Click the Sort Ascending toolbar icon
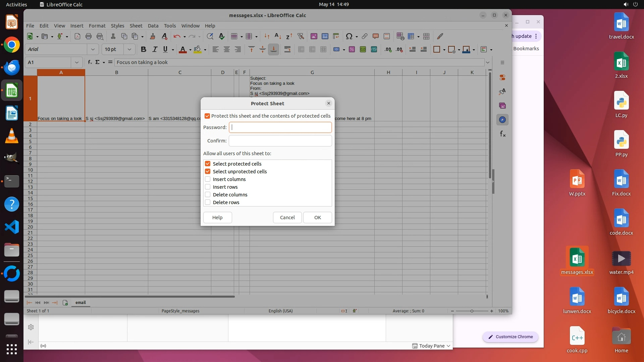The height and width of the screenshot is (362, 644). 278,36
